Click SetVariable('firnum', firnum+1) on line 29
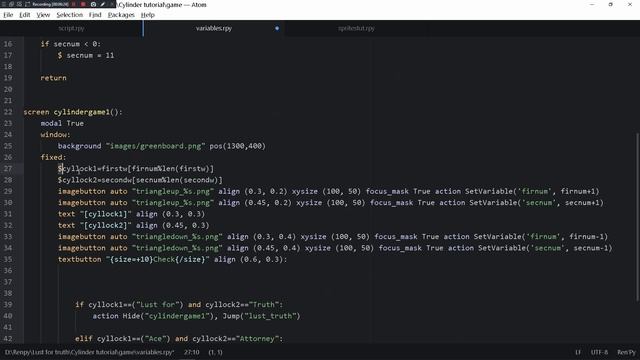 [x=532, y=191]
